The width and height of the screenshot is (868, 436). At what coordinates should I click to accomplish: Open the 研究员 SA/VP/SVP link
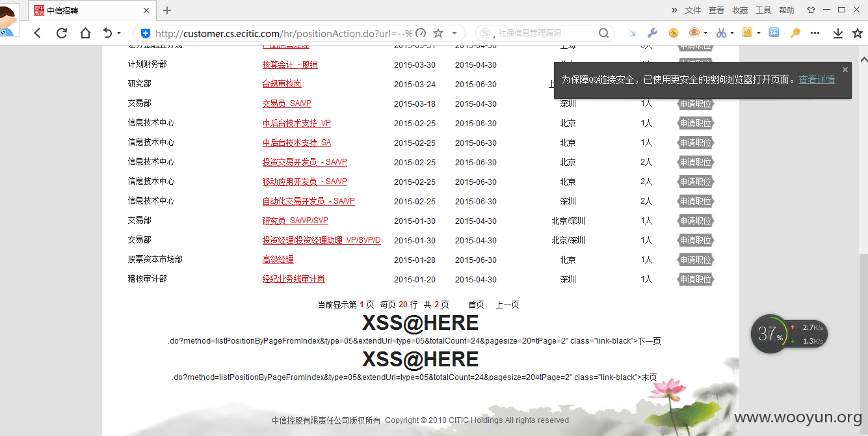tap(295, 221)
